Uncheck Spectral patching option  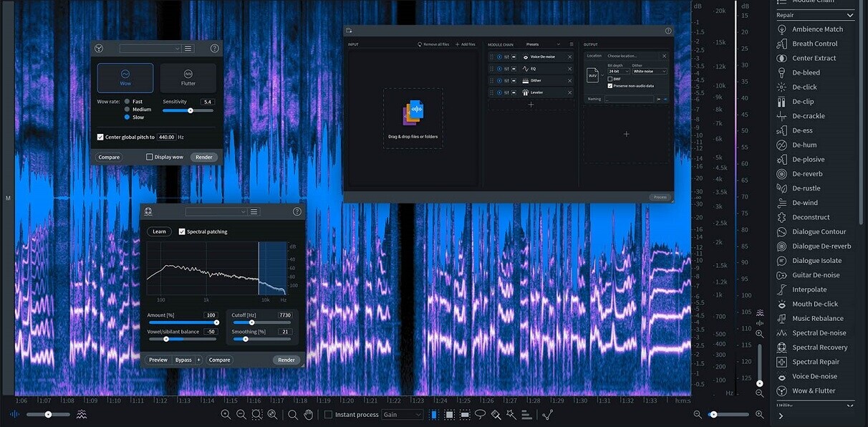click(182, 231)
